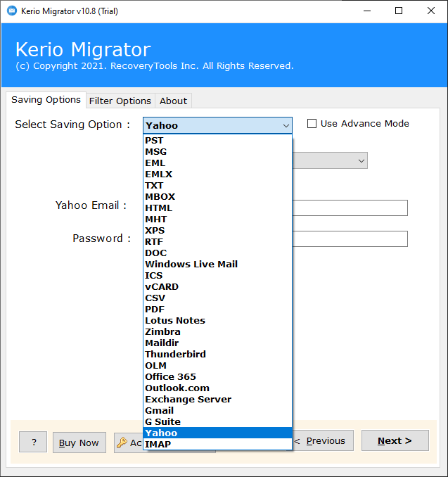Select XPS saving format

pyautogui.click(x=217, y=231)
